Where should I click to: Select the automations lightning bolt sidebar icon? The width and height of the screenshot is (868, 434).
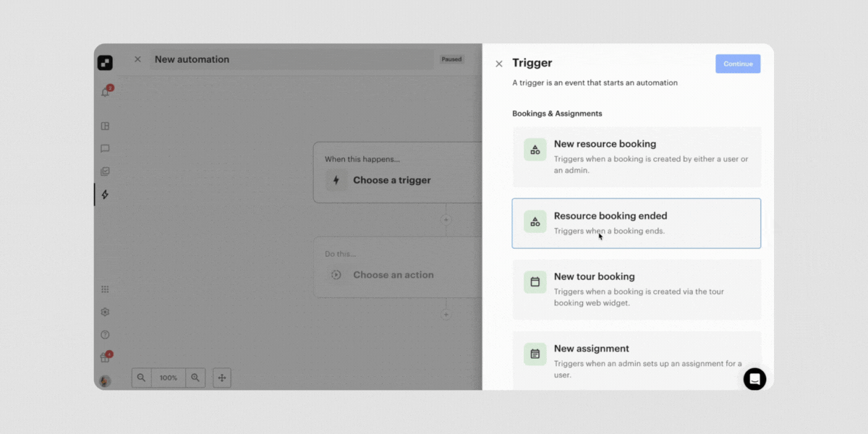coord(105,194)
